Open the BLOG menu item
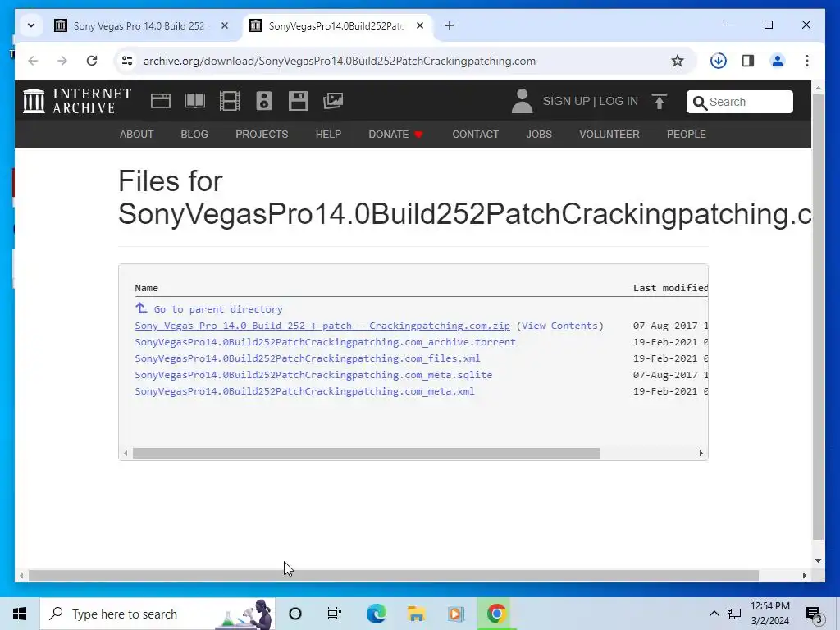Screen dimensions: 840x630 coord(194,134)
